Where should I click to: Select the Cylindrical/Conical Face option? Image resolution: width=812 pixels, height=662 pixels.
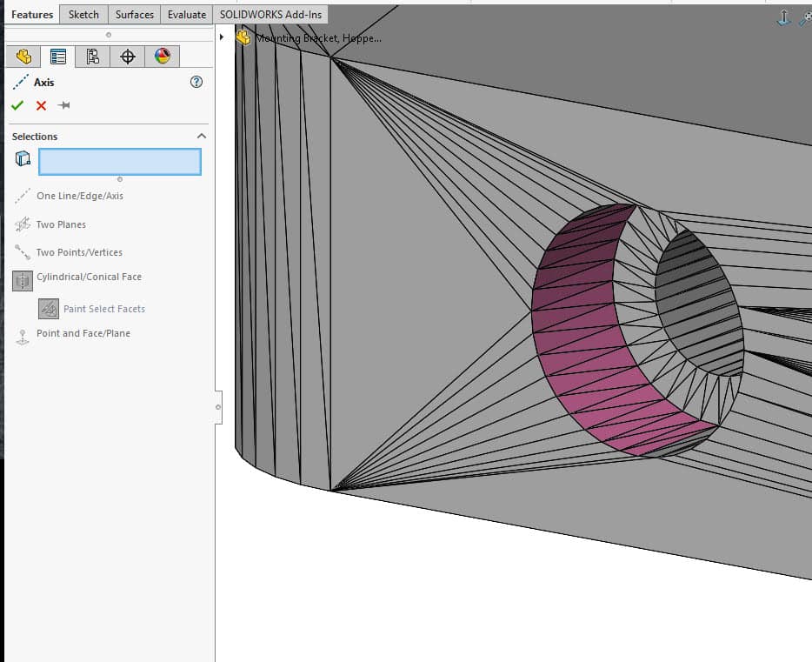coord(89,277)
